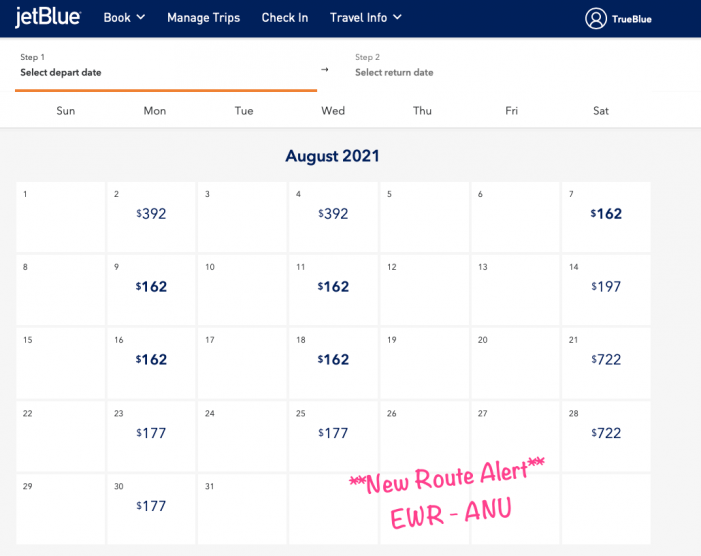Image resolution: width=701 pixels, height=556 pixels.
Task: Go to Check In page
Action: [x=284, y=17]
